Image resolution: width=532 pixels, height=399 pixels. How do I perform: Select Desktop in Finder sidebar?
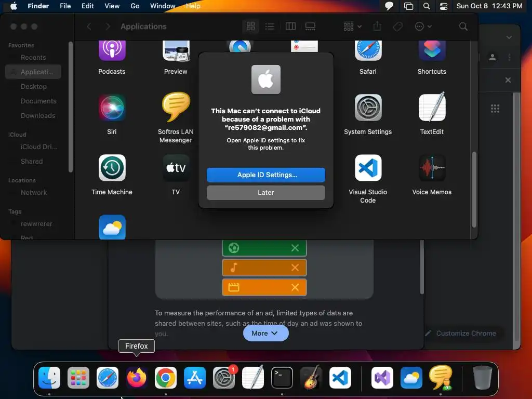click(x=33, y=87)
